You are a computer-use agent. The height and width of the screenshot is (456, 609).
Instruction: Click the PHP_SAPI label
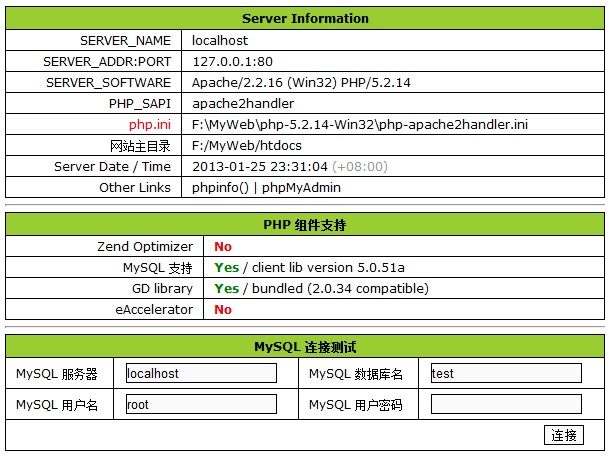[x=140, y=104]
